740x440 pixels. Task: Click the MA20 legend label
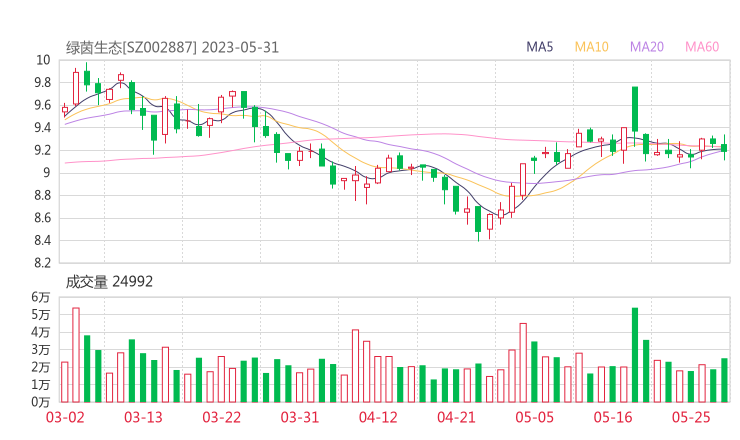(x=647, y=47)
